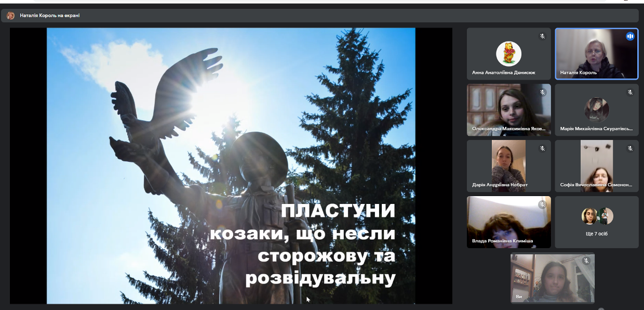Screen dimensions: 644x310
Task: Click the name label "Наталія Король" on tile
Action: click(579, 73)
